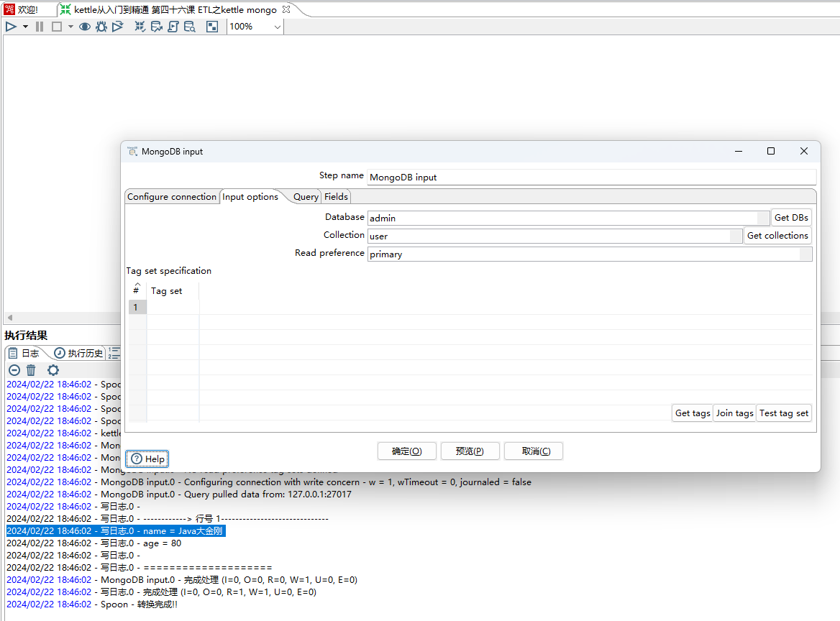Open the Read preference dropdown

click(x=805, y=254)
